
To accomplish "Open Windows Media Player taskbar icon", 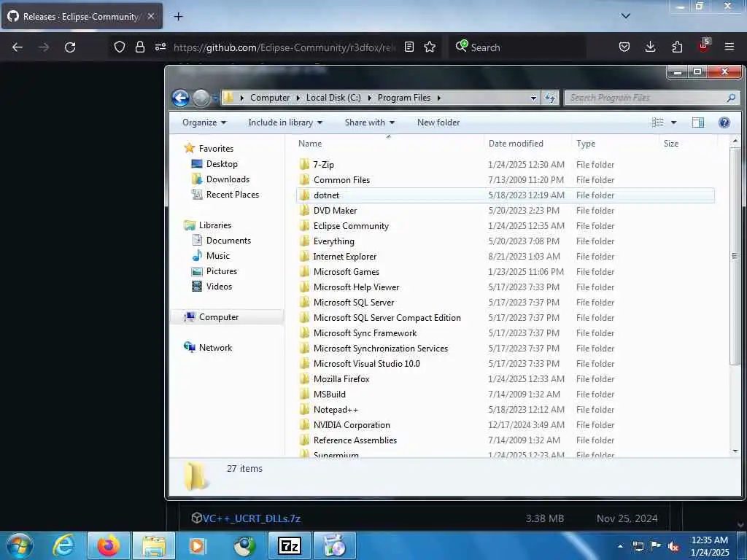I will [x=197, y=545].
